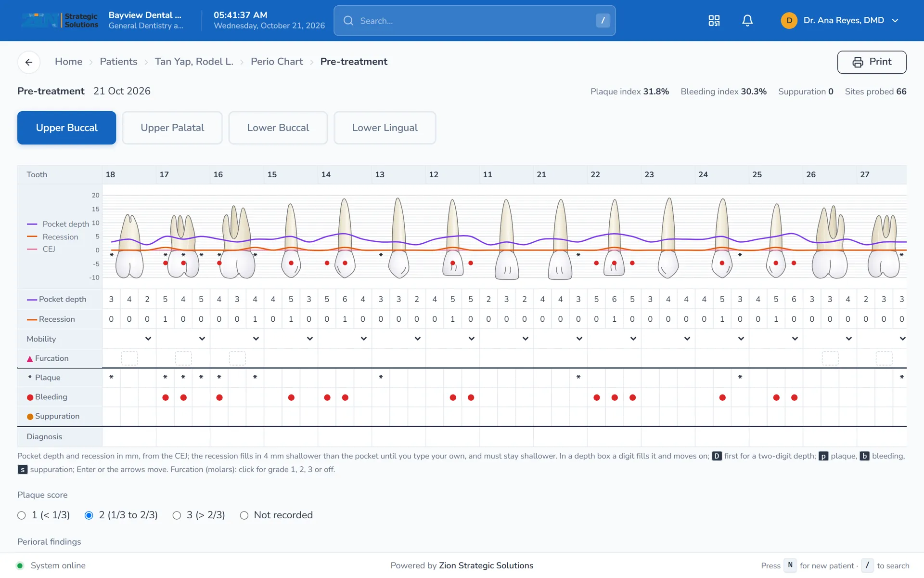
Task: Toggle furcation box for tooth 26
Action: [830, 358]
